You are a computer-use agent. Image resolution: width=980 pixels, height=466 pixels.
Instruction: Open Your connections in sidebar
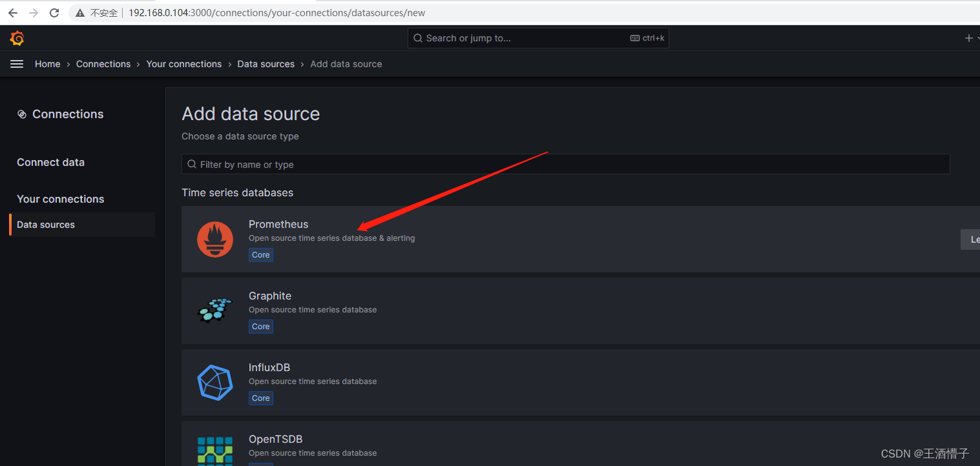pos(60,199)
